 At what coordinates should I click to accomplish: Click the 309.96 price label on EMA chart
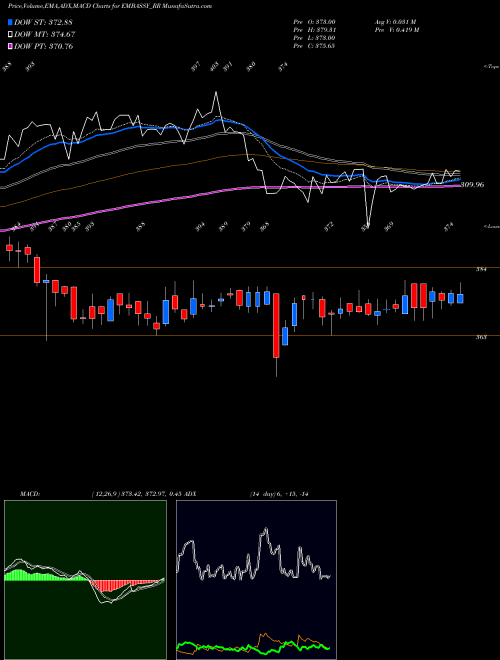472,185
